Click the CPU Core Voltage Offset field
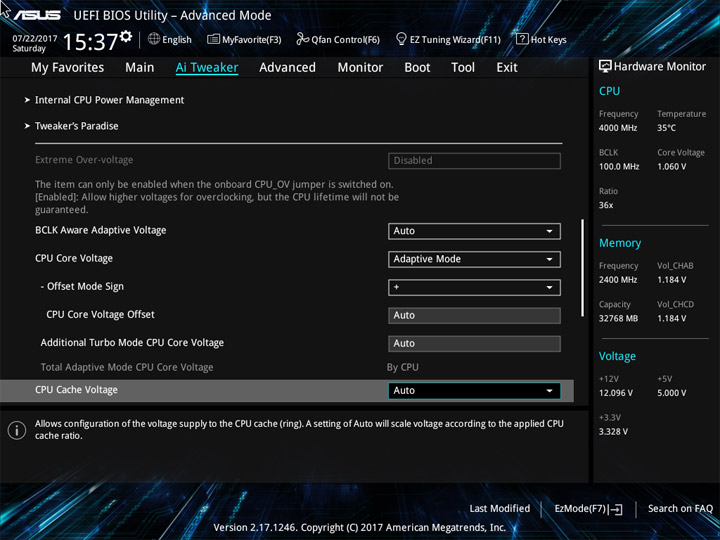The width and height of the screenshot is (720, 540). point(474,315)
